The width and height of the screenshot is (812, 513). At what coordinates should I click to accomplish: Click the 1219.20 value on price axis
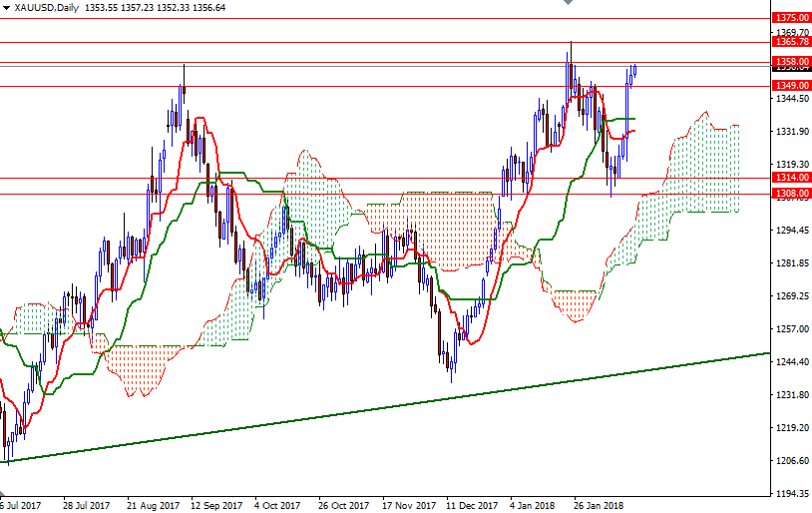click(x=792, y=427)
